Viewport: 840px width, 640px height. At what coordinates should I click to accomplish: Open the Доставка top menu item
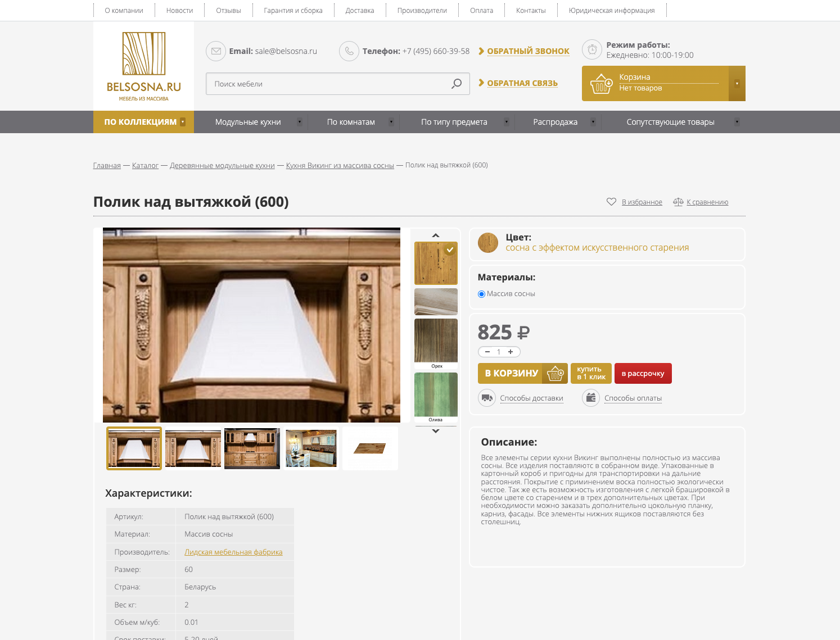pyautogui.click(x=360, y=11)
